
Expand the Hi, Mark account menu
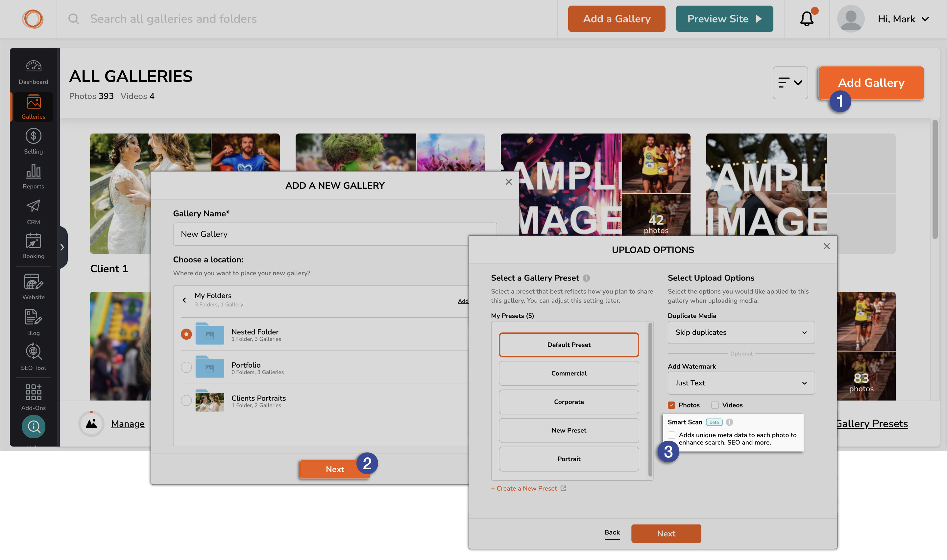tap(904, 19)
